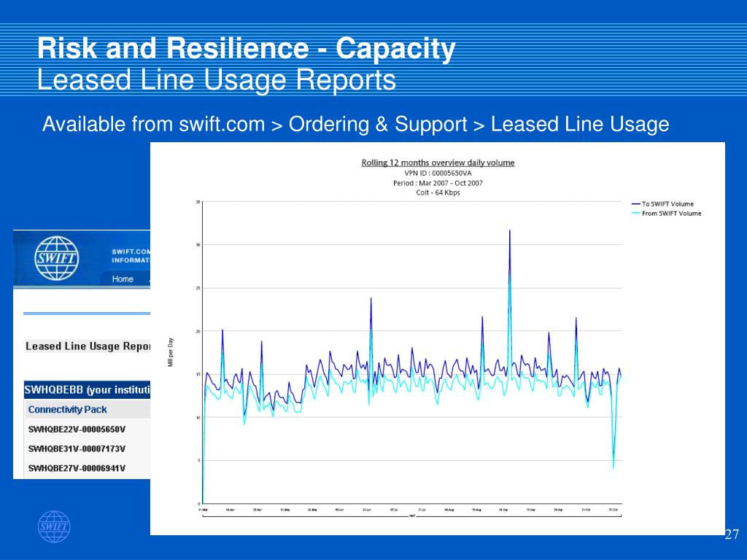Click the slide number 27

point(731,534)
